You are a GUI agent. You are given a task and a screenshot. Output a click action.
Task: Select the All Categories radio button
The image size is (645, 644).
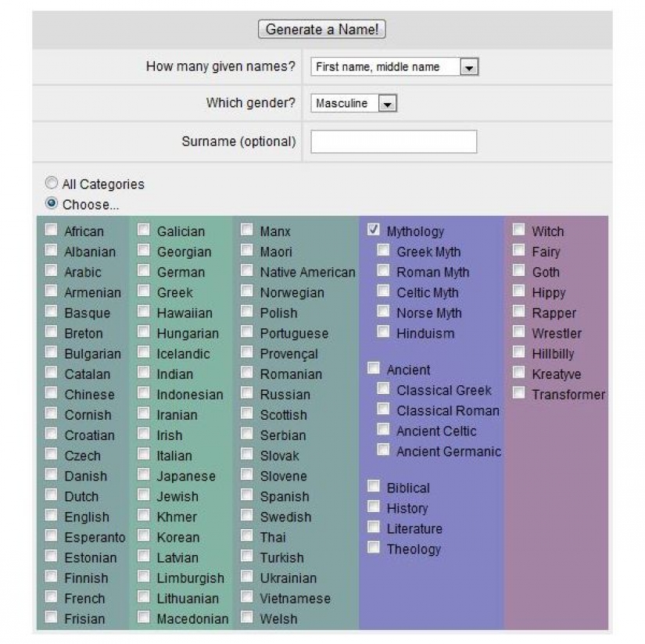(52, 183)
